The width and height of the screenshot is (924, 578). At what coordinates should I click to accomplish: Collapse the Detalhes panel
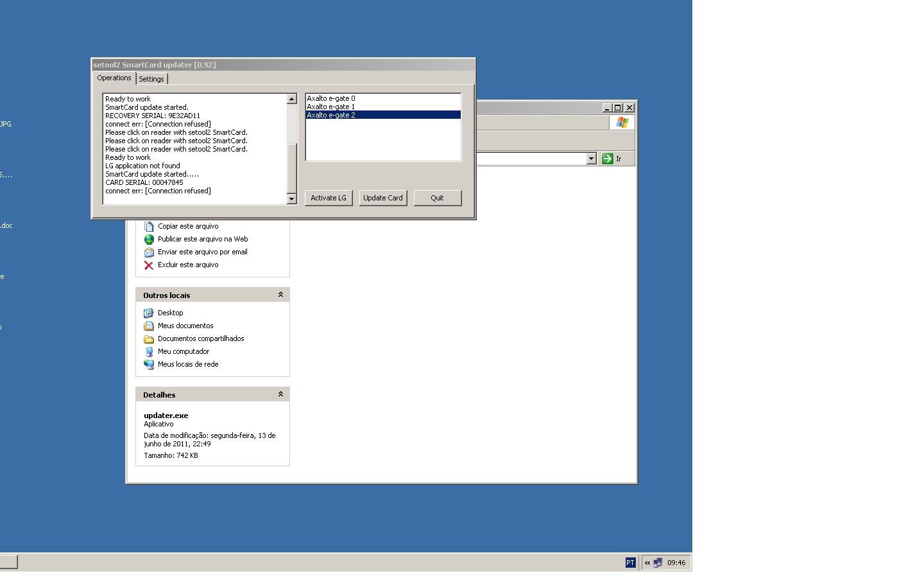280,394
